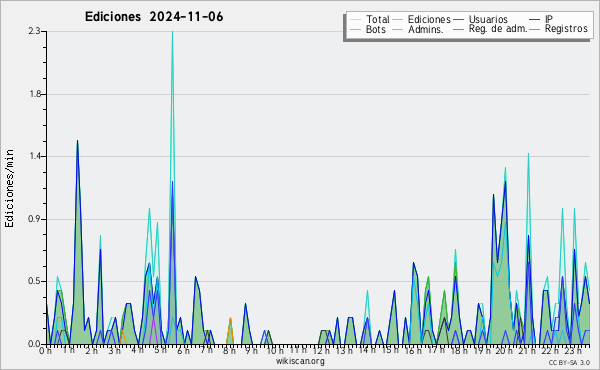The height and width of the screenshot is (370, 600).
Task: Click the black IP legend line swatch
Action: 535,20
